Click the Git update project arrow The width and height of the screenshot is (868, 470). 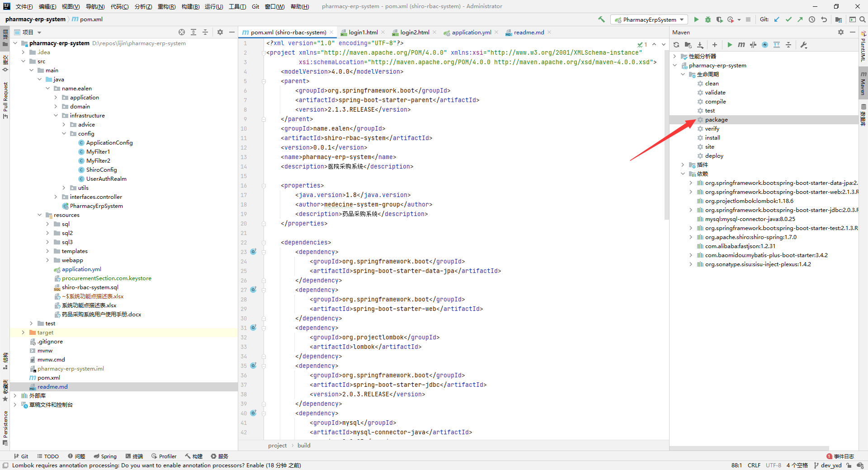coord(777,19)
